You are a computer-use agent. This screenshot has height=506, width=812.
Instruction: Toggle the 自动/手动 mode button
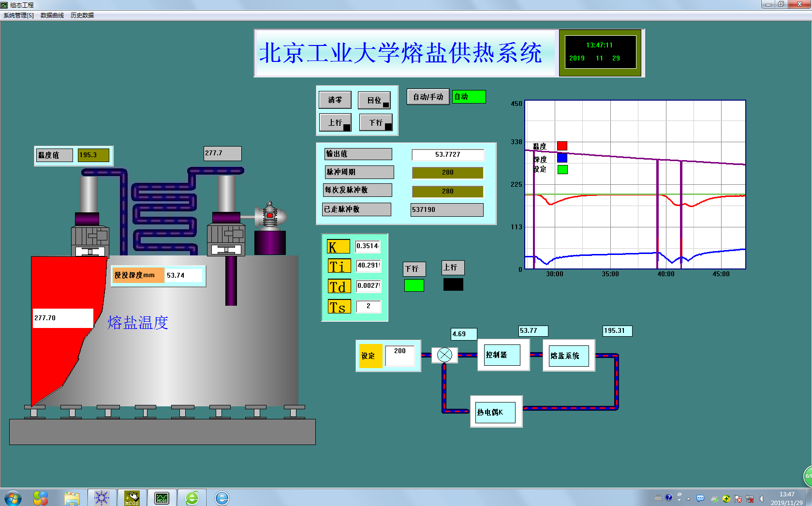tap(428, 97)
